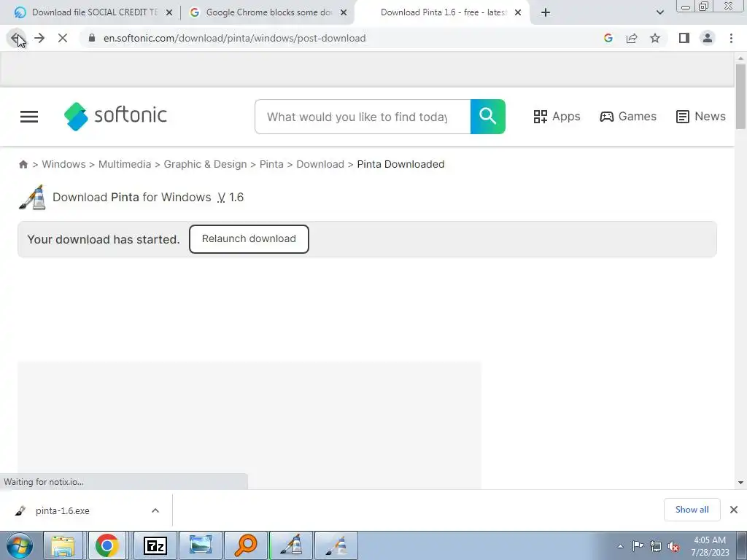Switch to the SOCIAL CREDIT download tab

pyautogui.click(x=94, y=12)
